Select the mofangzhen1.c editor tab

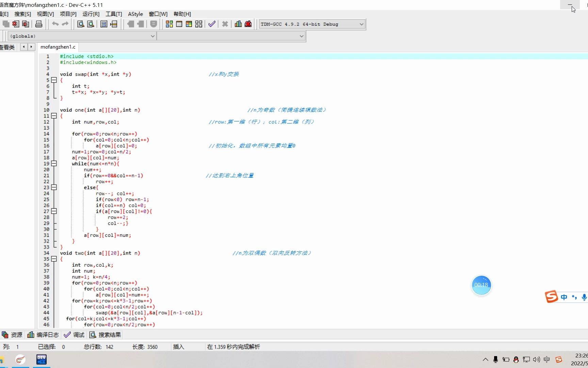tap(58, 47)
